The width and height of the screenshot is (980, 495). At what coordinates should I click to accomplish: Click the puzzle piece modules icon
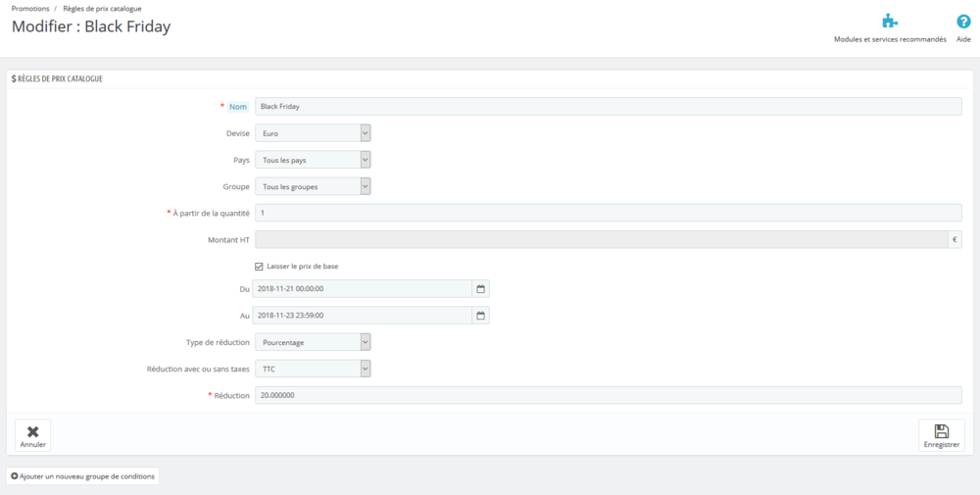tap(889, 22)
